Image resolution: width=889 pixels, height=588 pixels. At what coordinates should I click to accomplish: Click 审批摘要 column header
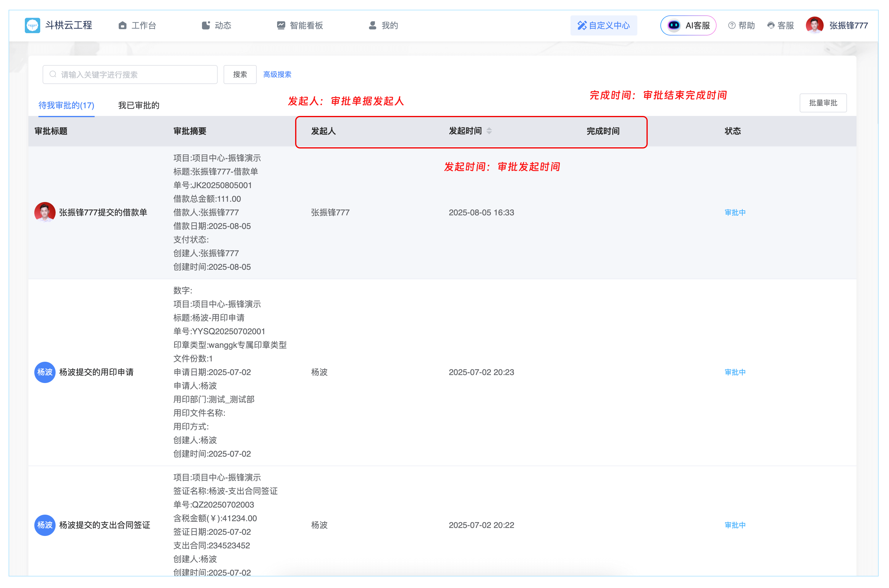[x=190, y=131]
